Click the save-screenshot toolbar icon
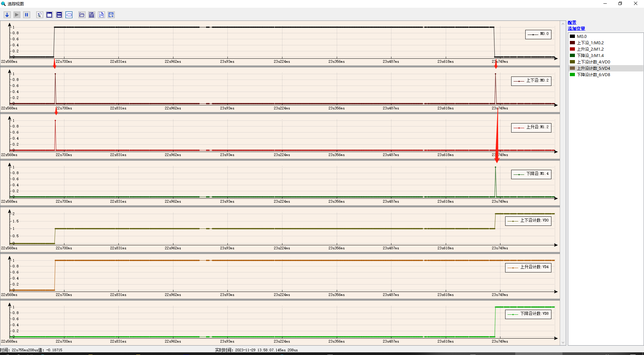644x355 pixels. (x=111, y=15)
